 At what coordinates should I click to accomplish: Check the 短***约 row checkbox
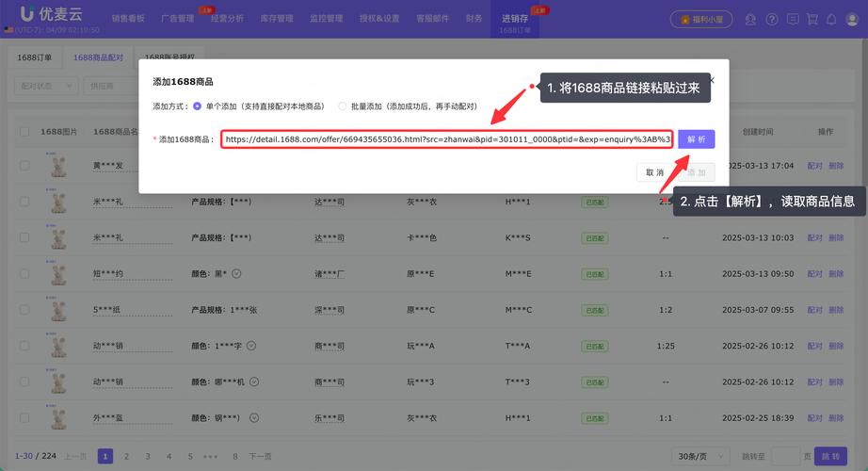tap(24, 274)
